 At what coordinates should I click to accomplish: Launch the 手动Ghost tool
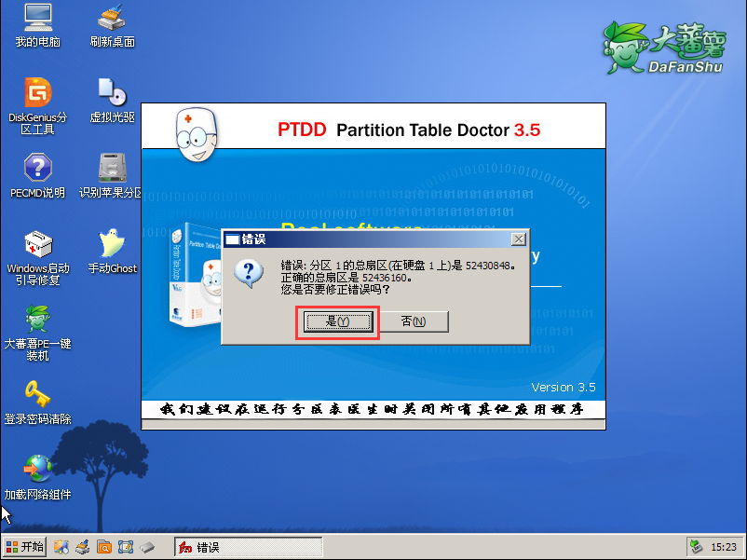pyautogui.click(x=112, y=252)
